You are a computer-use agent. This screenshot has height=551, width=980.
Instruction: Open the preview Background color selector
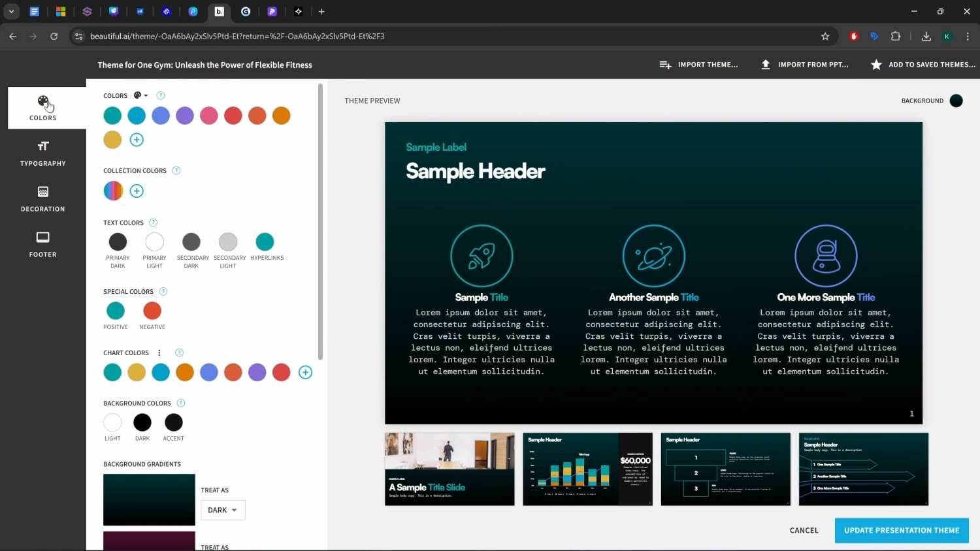click(x=956, y=101)
